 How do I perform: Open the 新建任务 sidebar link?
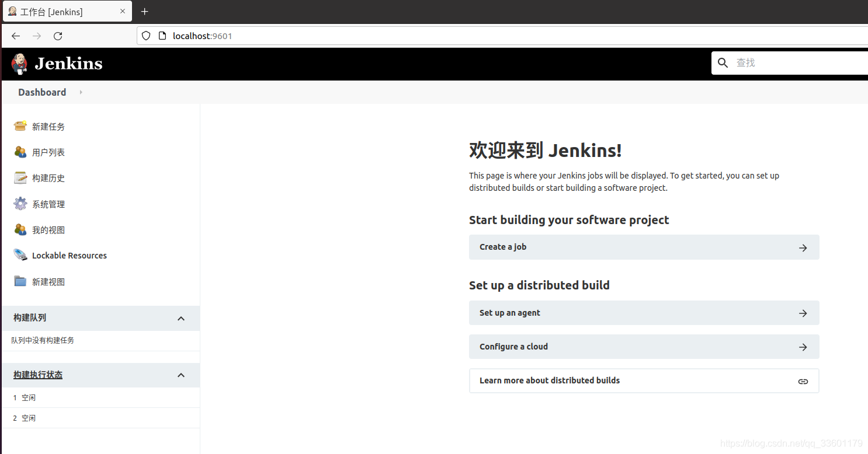point(48,127)
